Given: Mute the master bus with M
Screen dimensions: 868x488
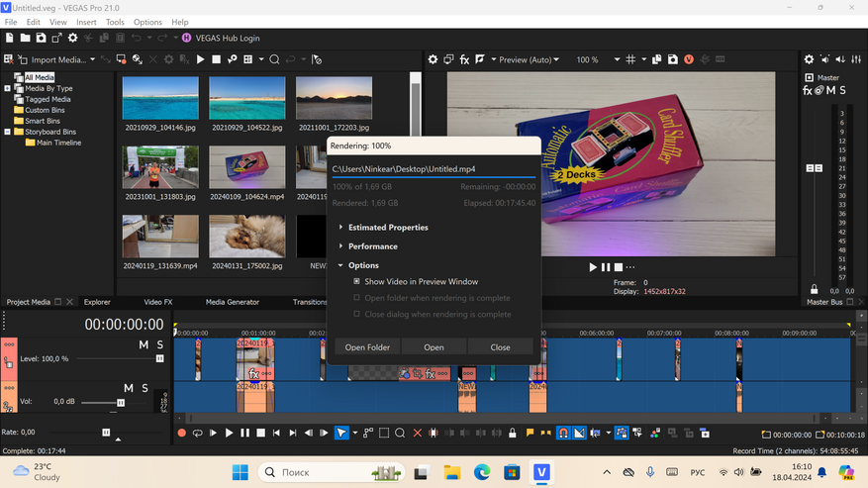Looking at the screenshot, I should coord(831,91).
